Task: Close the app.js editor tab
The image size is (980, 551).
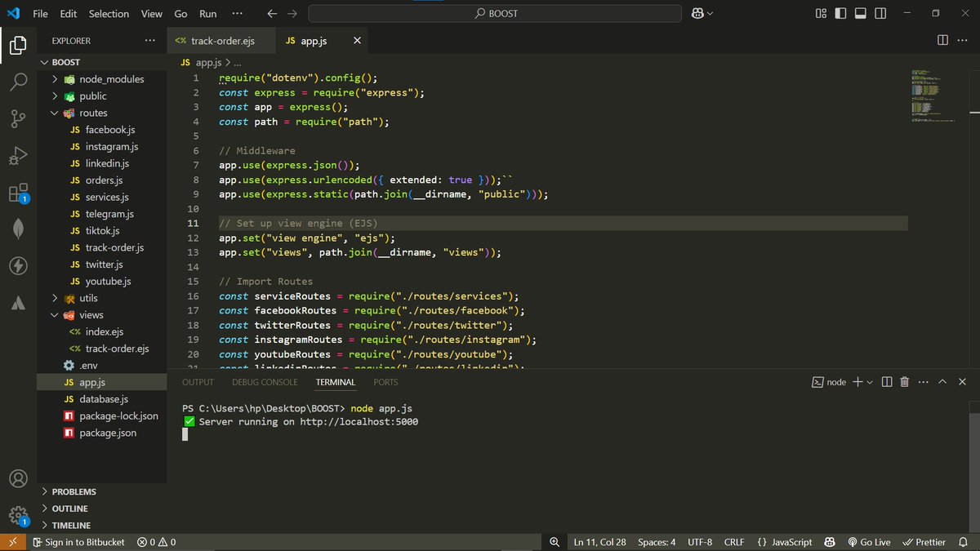Action: 357,40
